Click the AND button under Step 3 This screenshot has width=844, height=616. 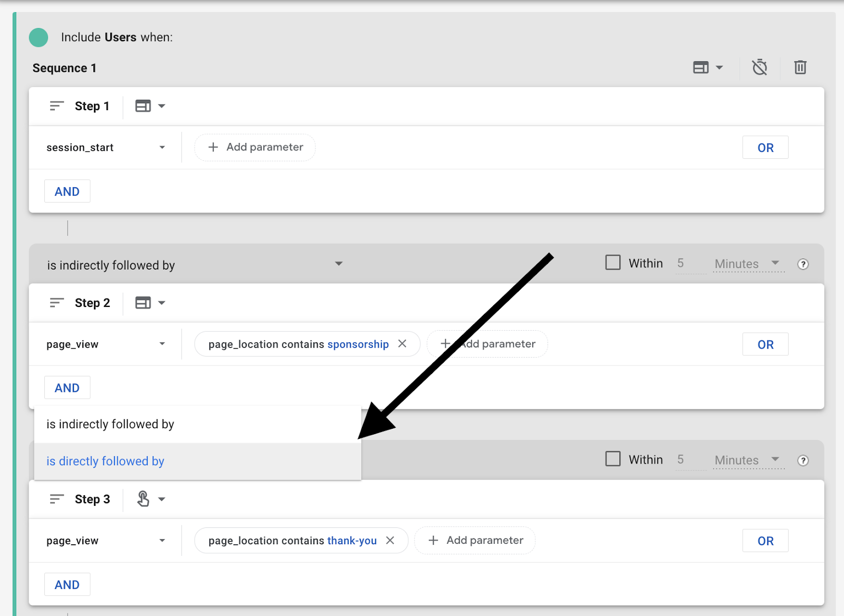click(67, 584)
